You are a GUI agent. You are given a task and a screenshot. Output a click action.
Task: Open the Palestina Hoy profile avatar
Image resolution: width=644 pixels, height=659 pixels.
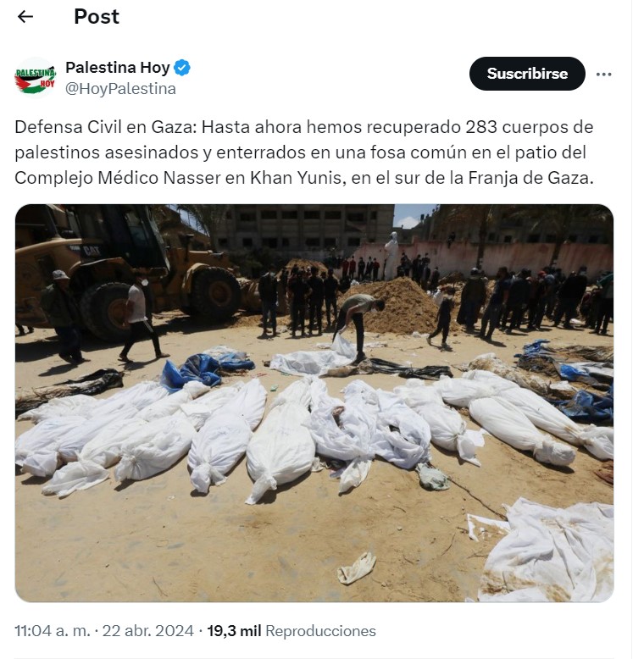[x=36, y=78]
